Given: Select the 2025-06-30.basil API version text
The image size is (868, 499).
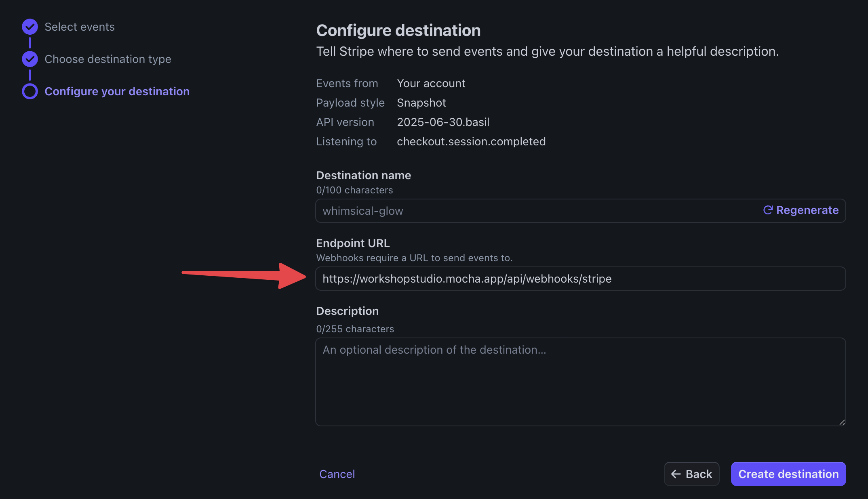Looking at the screenshot, I should 443,122.
